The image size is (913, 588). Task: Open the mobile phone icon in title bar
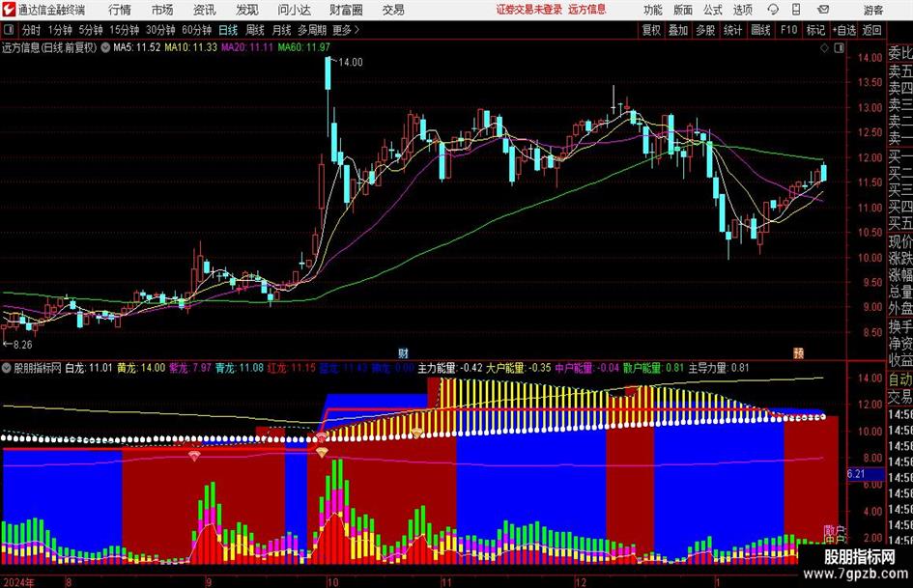coord(796,10)
